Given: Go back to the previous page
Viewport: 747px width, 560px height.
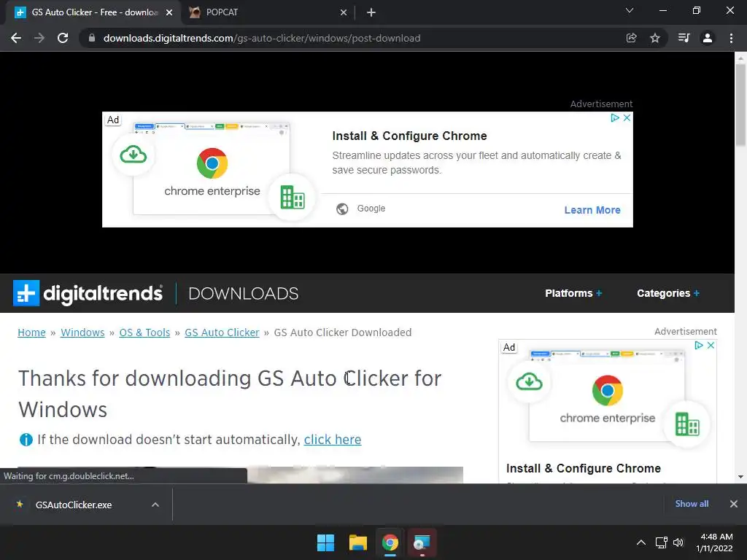Looking at the screenshot, I should pos(16,38).
